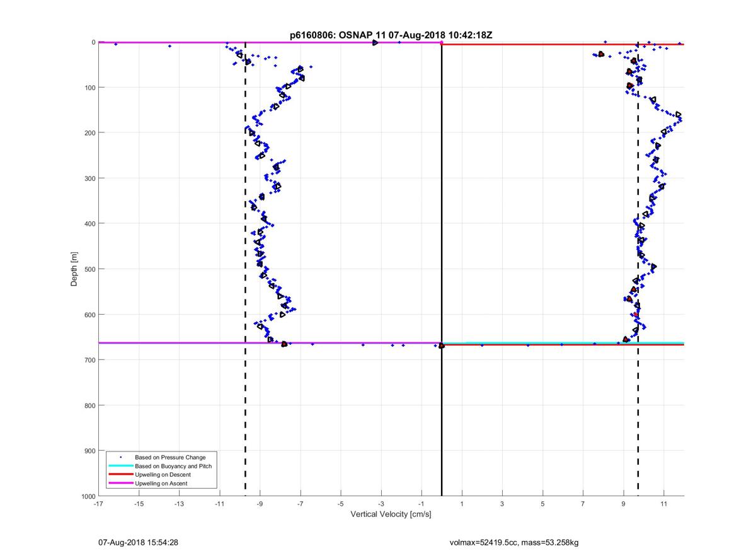756x558 pixels.
Task: Click the positive velocity tick label '11'
Action: tap(663, 504)
